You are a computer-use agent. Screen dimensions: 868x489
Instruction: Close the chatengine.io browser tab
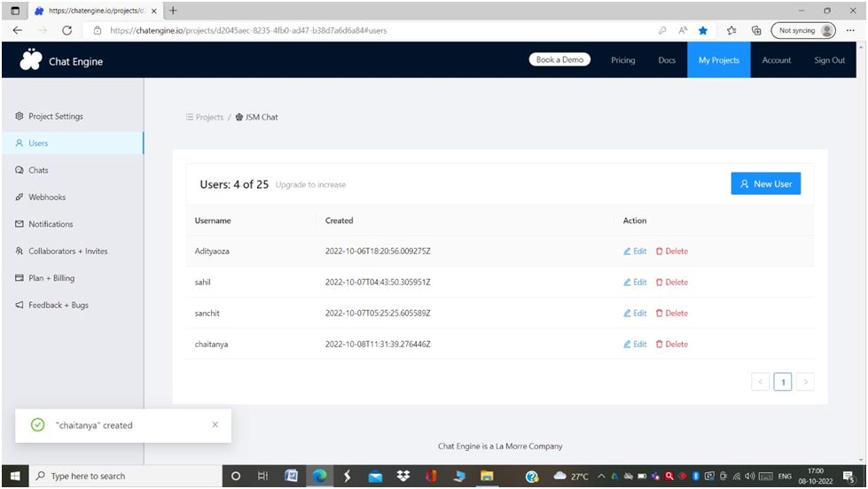(154, 11)
